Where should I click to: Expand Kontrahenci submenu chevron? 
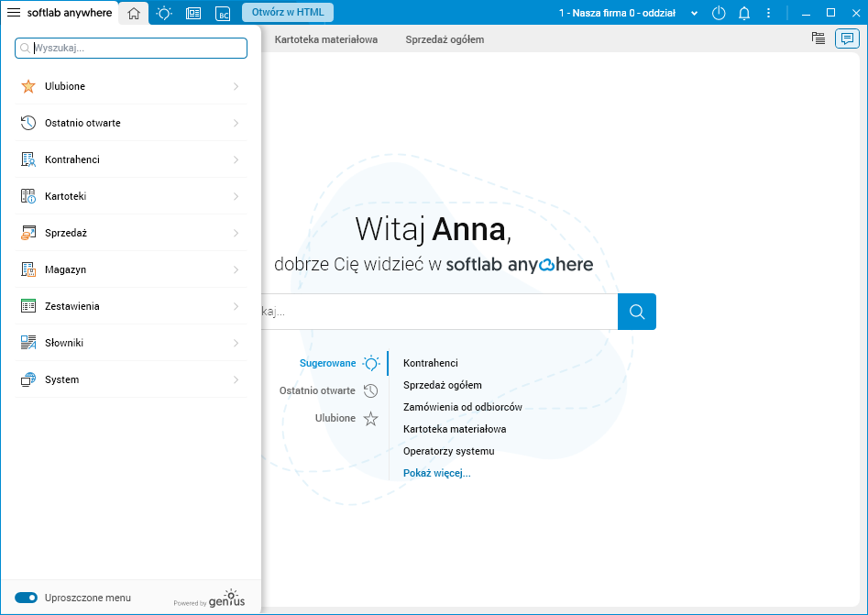236,159
